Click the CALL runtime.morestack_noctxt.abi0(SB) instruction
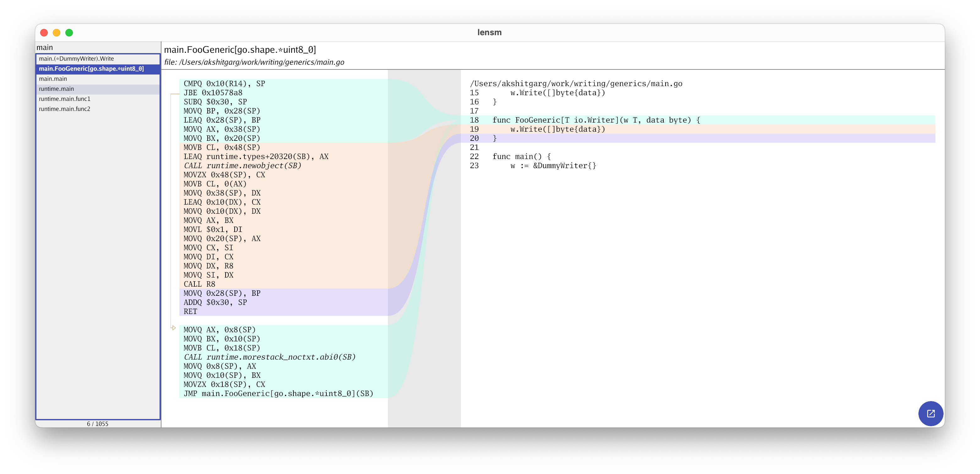Screen dimensions: 980x474 click(x=270, y=357)
